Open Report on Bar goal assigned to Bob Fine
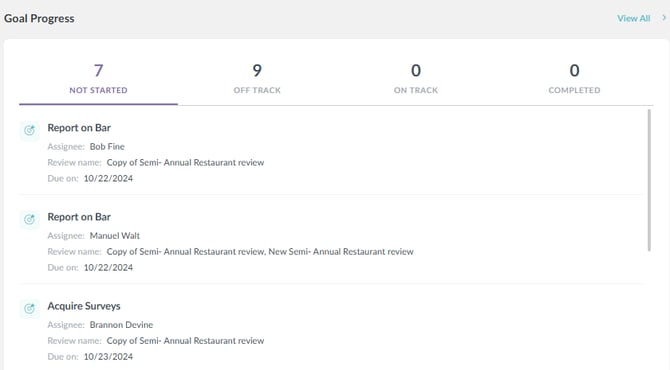This screenshot has height=370, width=670. click(79, 128)
